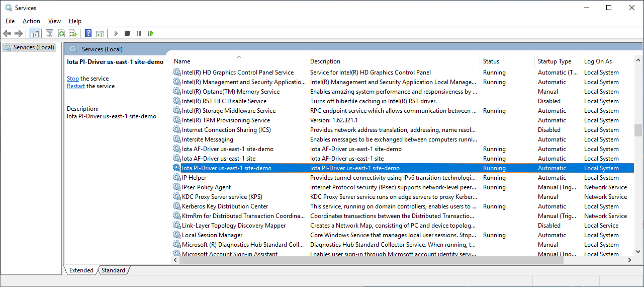Select Intel(R) RST HFC Disable Service row
Screen dimensions: 644x287
(403, 101)
